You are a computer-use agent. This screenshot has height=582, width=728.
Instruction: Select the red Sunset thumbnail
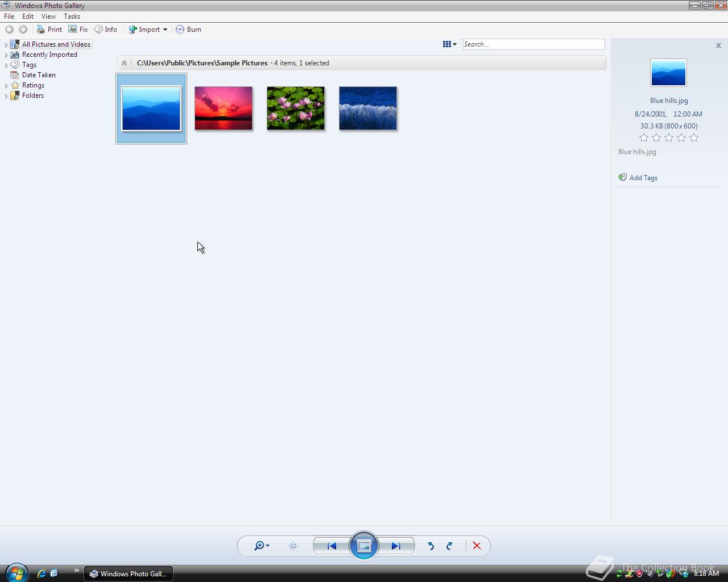point(224,109)
